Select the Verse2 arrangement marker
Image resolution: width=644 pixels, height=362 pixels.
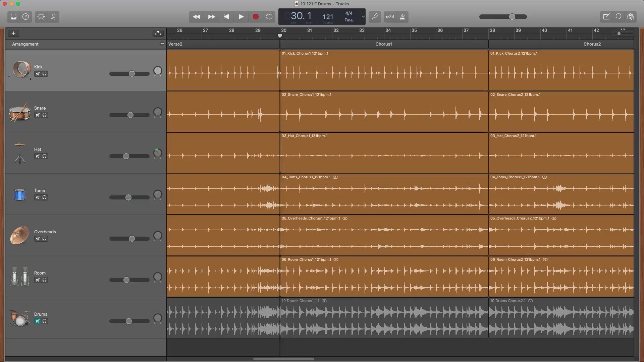pos(175,44)
